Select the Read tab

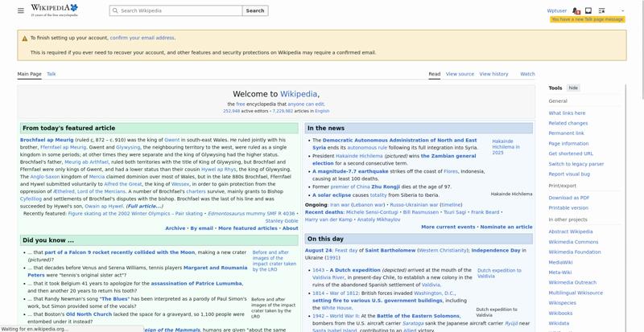435,74
